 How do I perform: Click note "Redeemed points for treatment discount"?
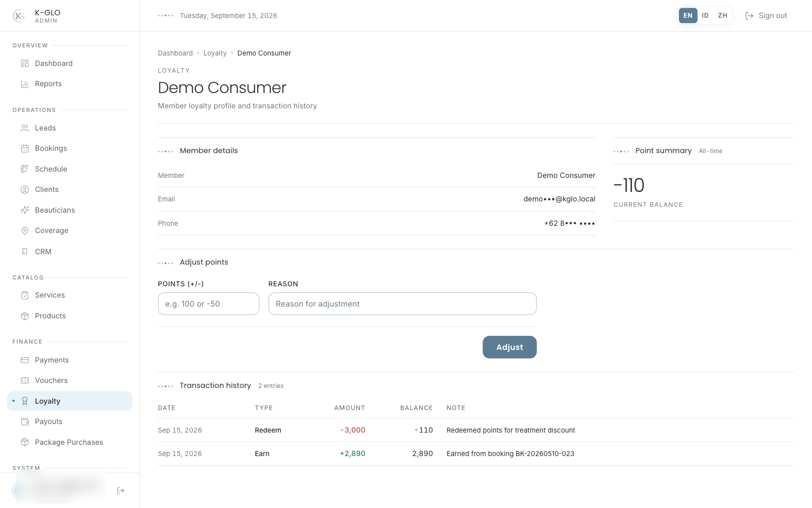coord(511,430)
